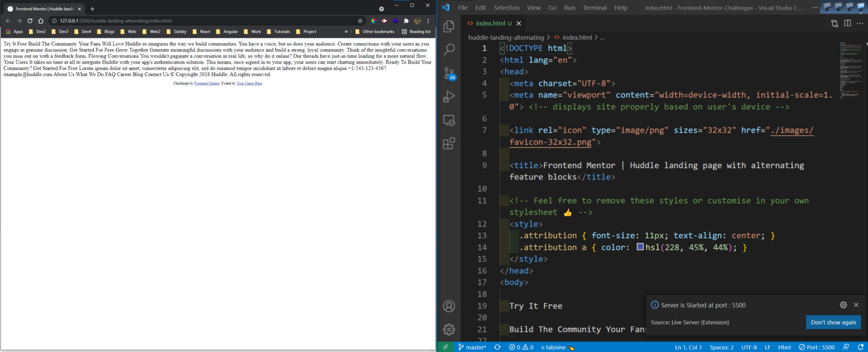
Task: Open the Manage gear in activity bar
Action: (449, 330)
